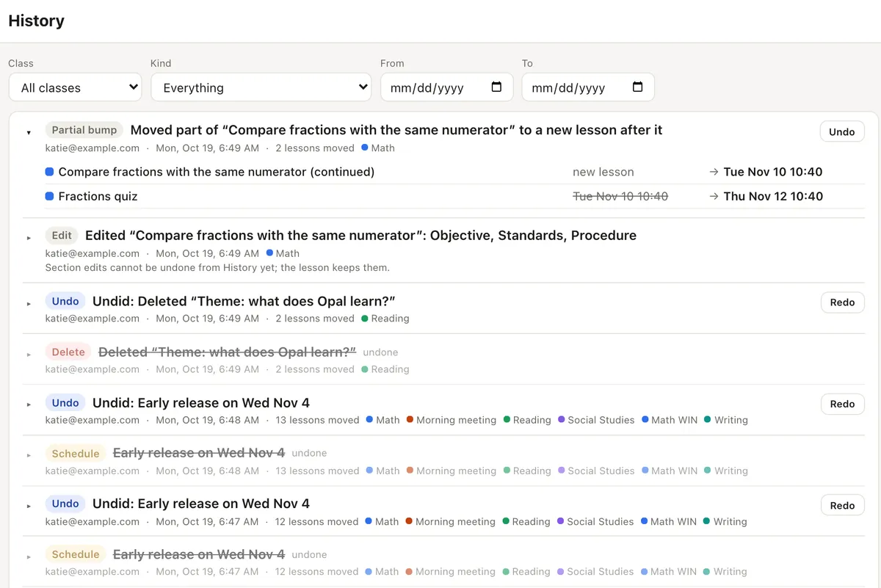Viewport: 881px width, 588px height.
Task: Click the Partial bump tag badge
Action: pos(84,130)
